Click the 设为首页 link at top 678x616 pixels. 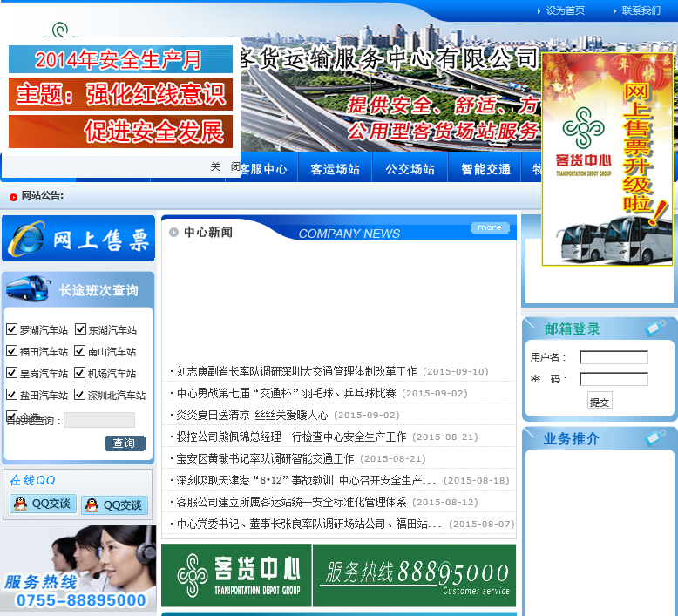pyautogui.click(x=565, y=10)
